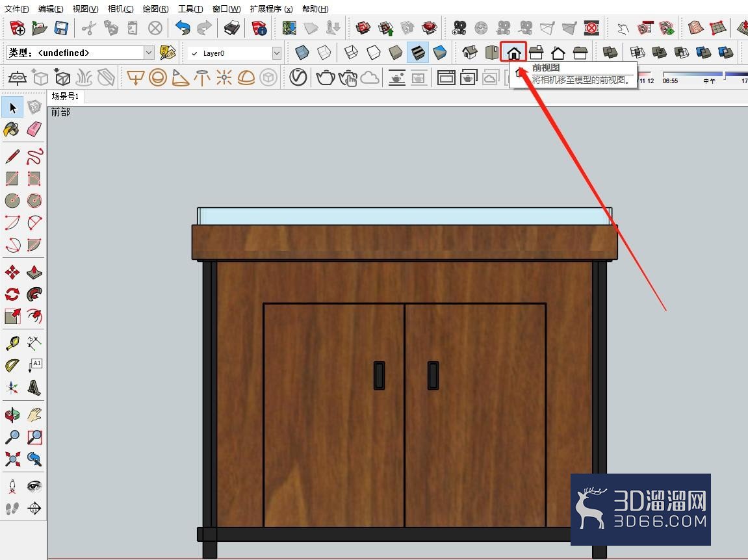The width and height of the screenshot is (748, 560).
Task: Choose the pink Eraser tool
Action: point(34,129)
